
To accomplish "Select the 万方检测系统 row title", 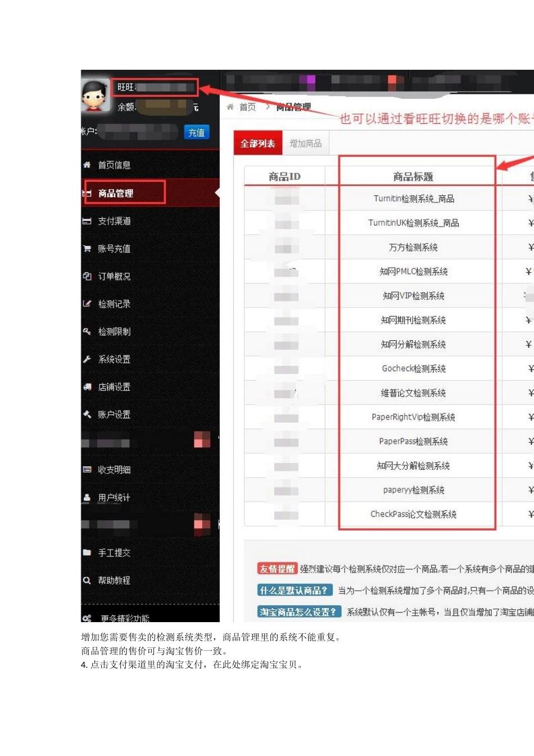I will (x=413, y=247).
